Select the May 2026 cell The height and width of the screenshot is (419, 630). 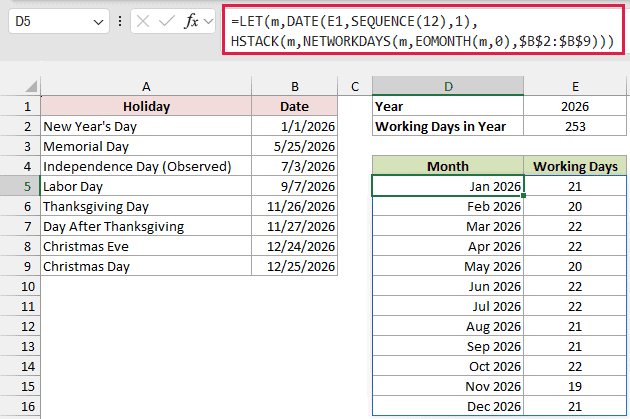pos(448,266)
